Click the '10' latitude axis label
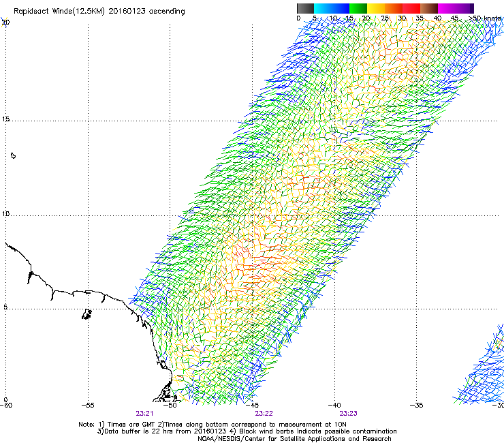The width and height of the screenshot is (504, 443). [x=5, y=214]
